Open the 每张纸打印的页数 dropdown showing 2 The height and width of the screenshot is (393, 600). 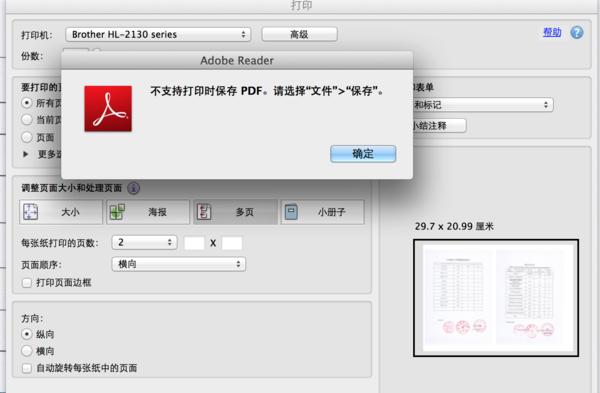point(144,242)
